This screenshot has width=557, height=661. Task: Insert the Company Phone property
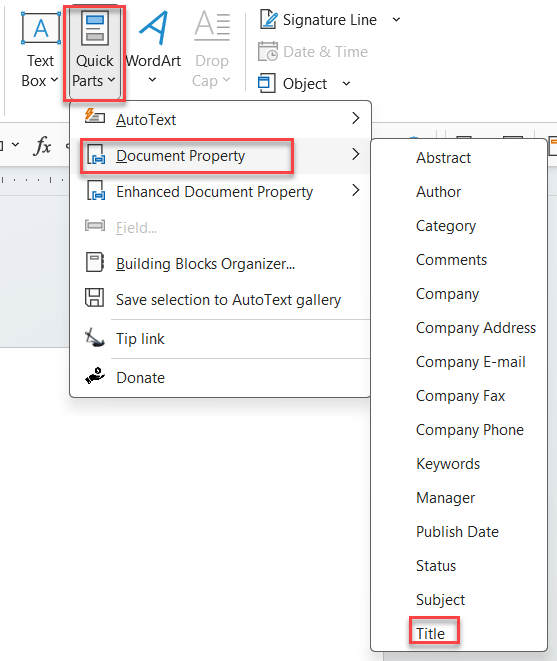coord(459,430)
